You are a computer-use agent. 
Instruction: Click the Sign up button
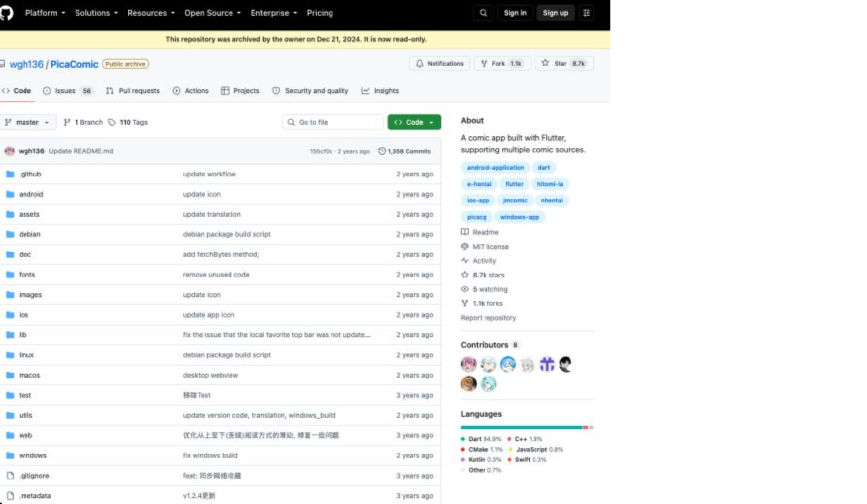click(555, 13)
